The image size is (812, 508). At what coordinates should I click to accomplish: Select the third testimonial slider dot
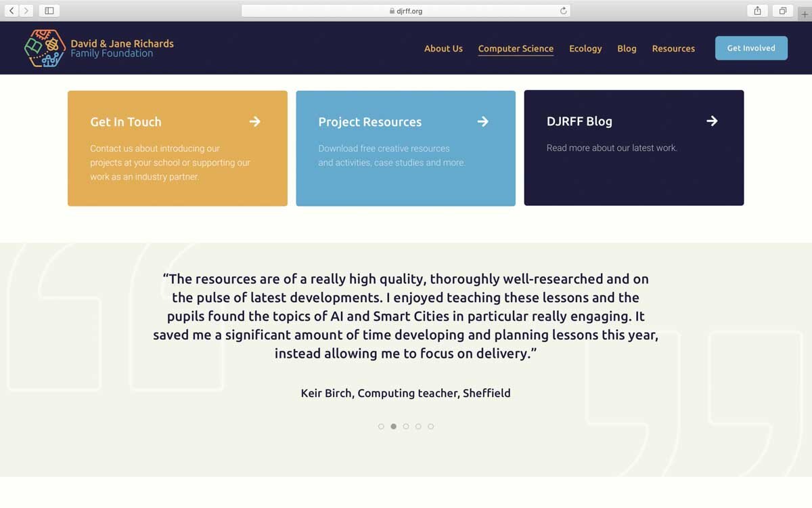406,426
